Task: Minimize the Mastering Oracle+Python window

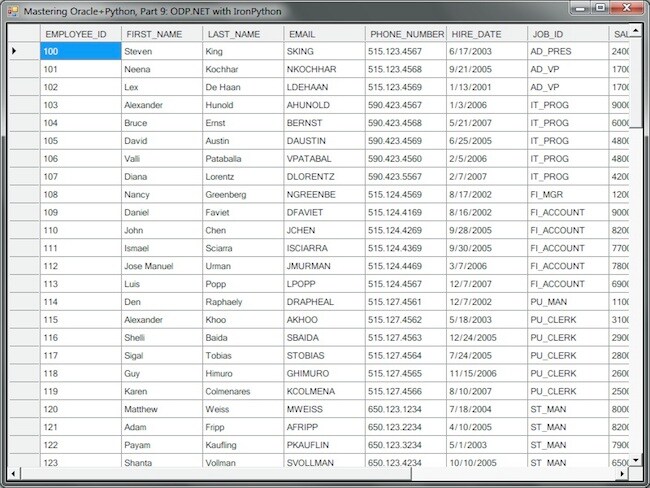Action: point(580,8)
